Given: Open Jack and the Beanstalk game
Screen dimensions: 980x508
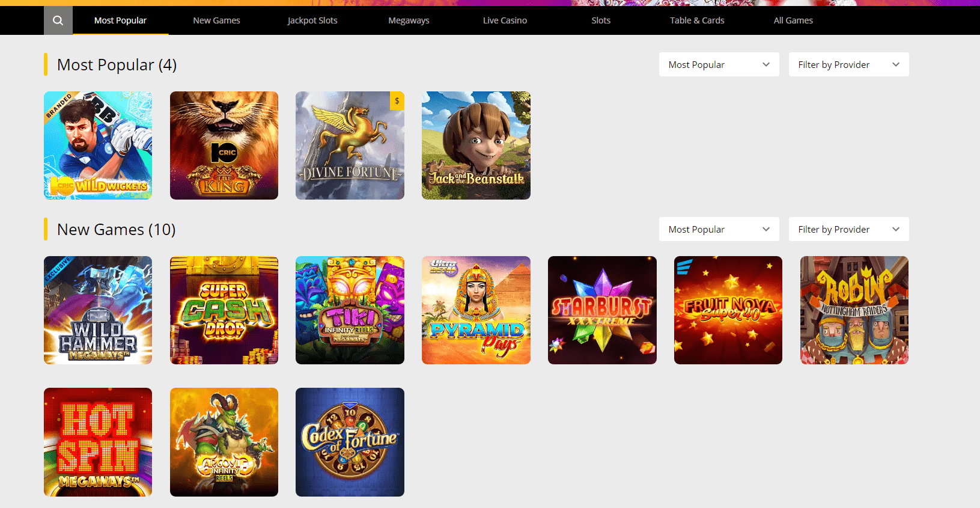Looking at the screenshot, I should pos(476,145).
